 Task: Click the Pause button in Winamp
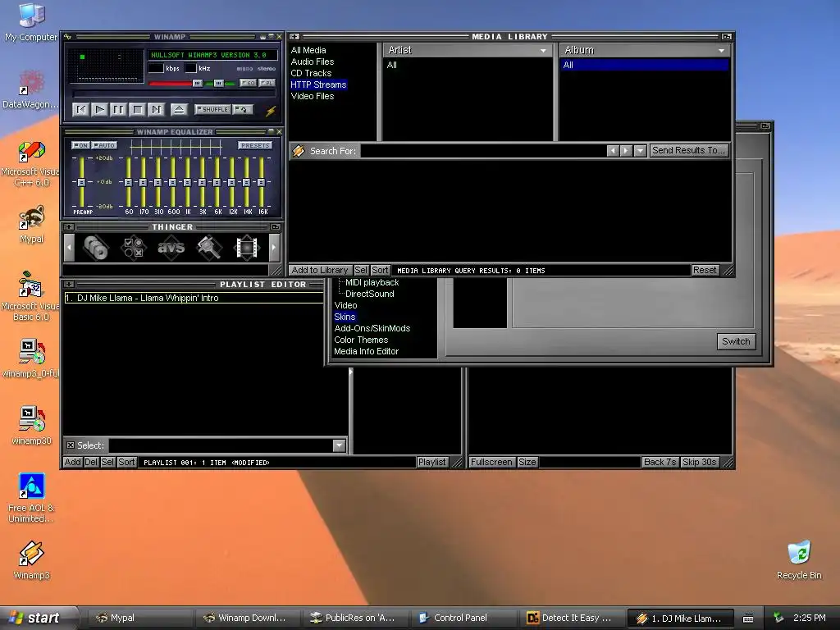click(x=118, y=110)
